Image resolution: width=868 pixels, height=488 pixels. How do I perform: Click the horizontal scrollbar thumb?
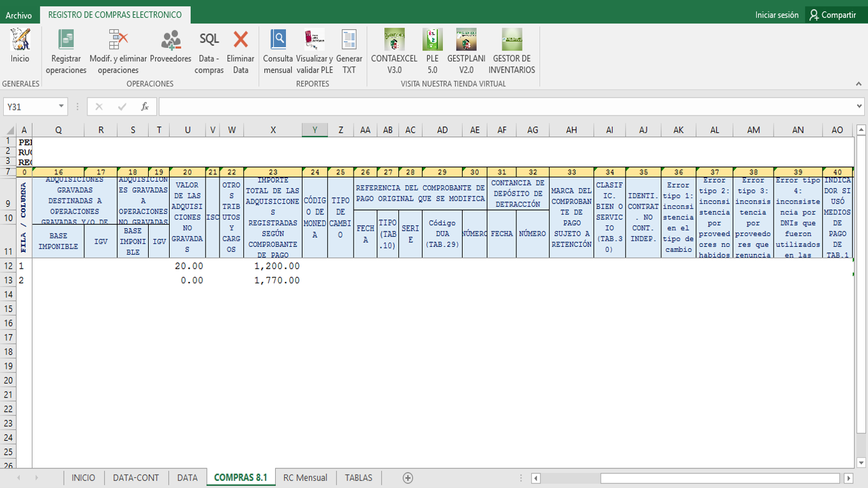(x=720, y=478)
